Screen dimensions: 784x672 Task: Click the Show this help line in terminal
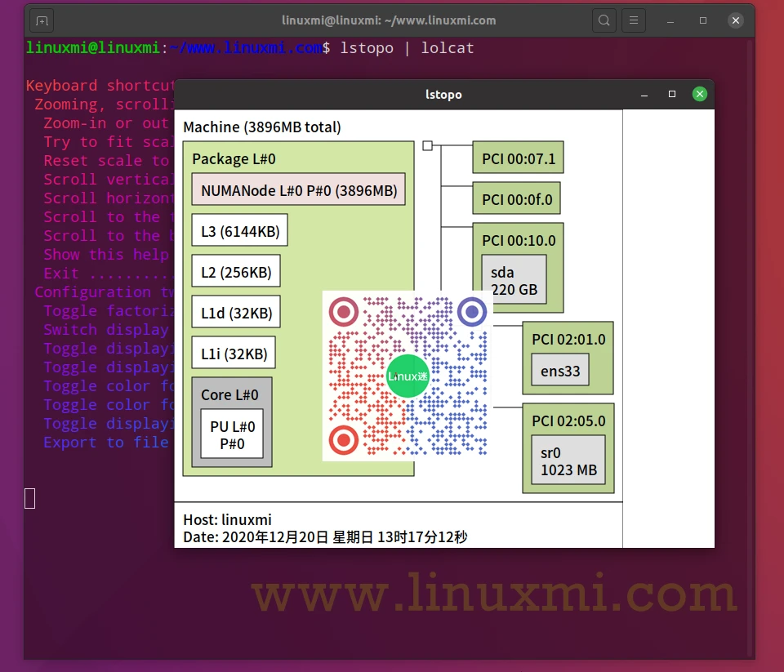point(106,254)
